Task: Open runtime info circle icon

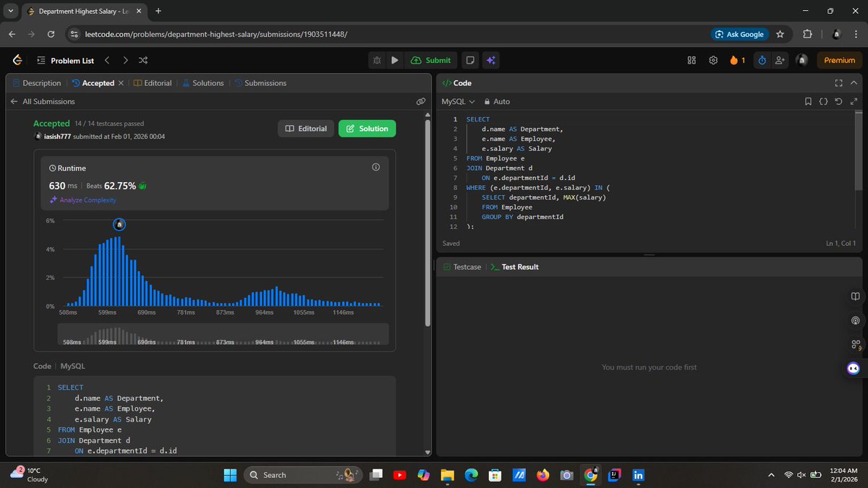Action: (x=375, y=167)
